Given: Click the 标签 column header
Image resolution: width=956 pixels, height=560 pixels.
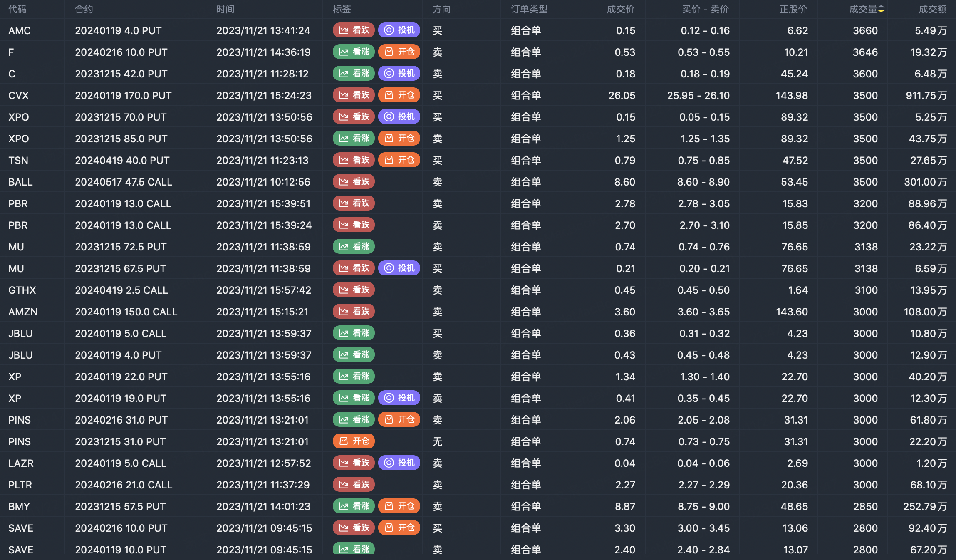Looking at the screenshot, I should [x=342, y=9].
